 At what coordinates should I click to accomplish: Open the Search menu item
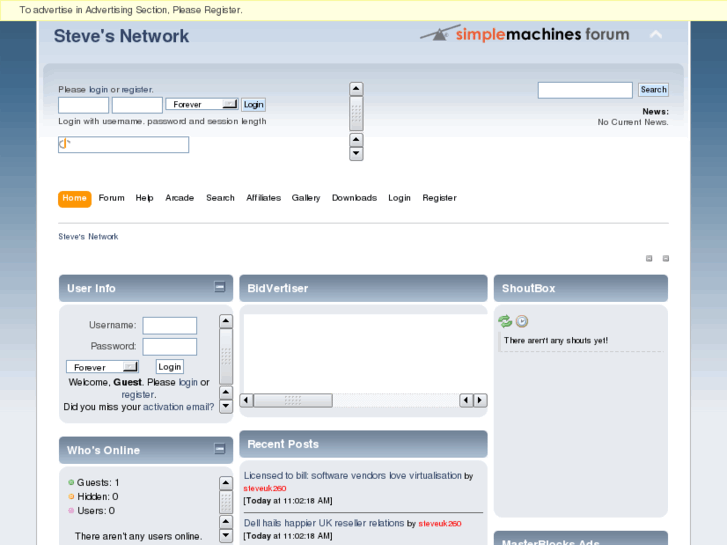(x=220, y=198)
